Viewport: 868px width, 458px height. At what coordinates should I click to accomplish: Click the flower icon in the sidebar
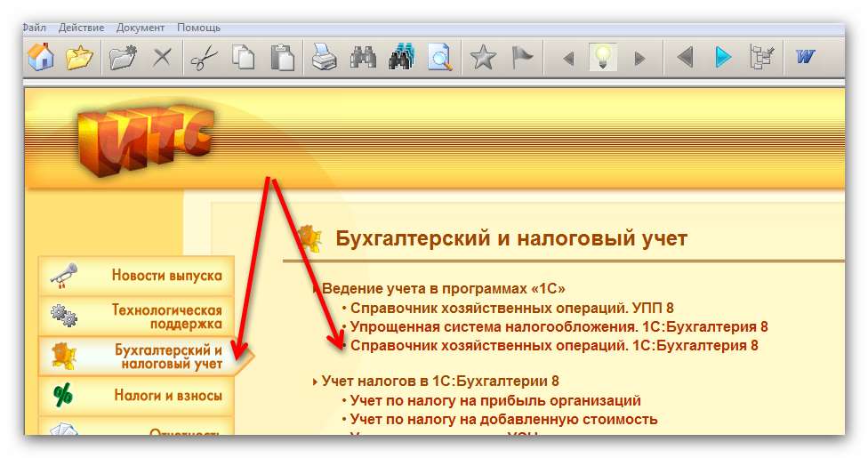coord(63,356)
